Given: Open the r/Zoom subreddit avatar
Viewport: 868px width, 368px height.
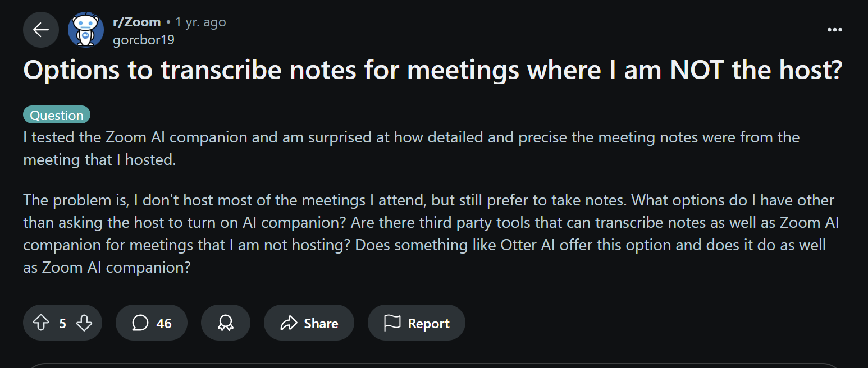Looking at the screenshot, I should tap(86, 30).
